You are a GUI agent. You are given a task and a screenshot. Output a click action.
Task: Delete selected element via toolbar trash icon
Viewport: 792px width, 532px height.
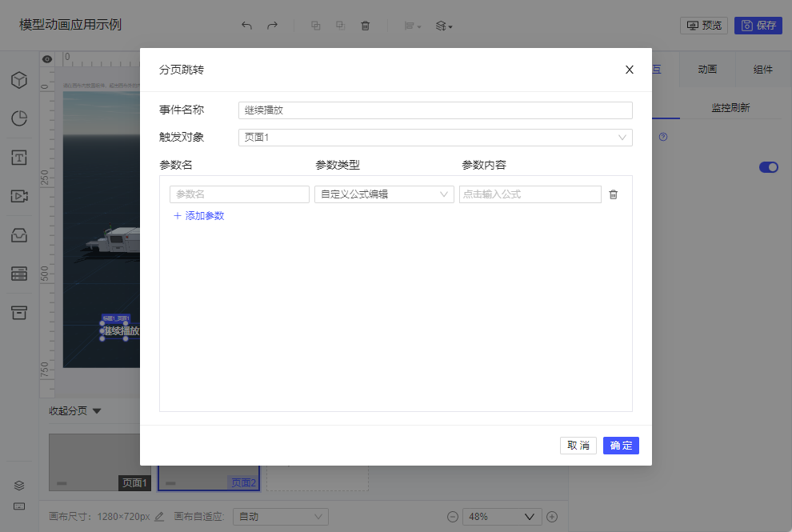click(x=365, y=26)
